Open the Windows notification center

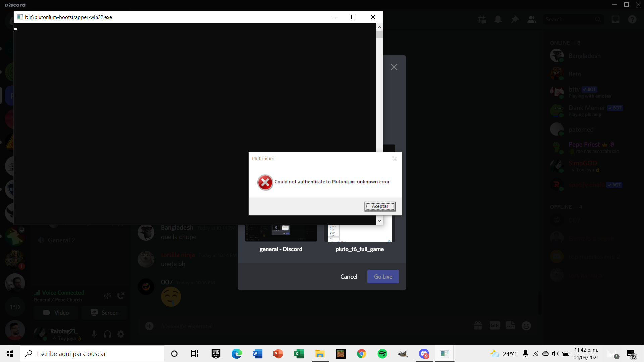coord(631,354)
